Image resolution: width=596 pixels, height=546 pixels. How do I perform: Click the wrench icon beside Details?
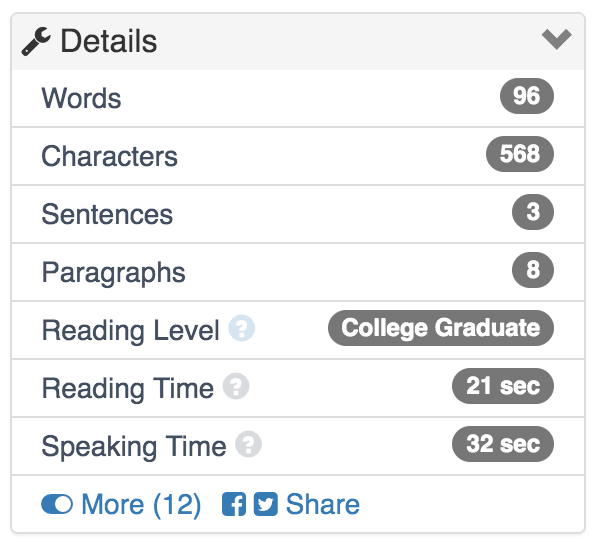(36, 41)
